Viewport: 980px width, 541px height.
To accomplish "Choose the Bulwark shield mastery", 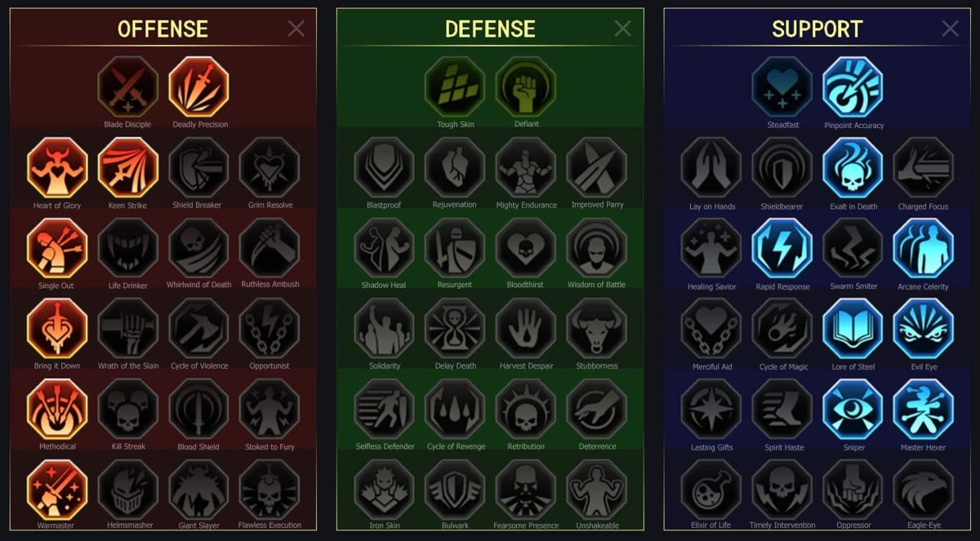I will point(455,489).
